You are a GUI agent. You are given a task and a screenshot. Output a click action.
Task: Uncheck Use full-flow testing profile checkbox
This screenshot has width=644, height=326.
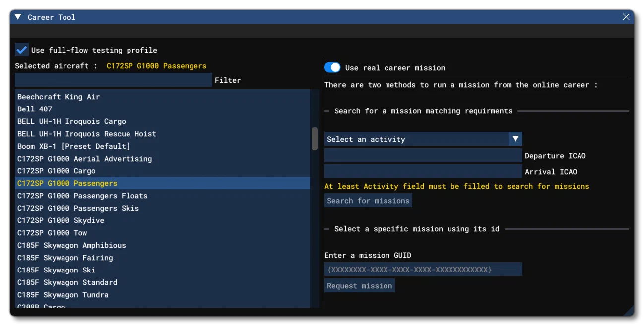(x=22, y=50)
